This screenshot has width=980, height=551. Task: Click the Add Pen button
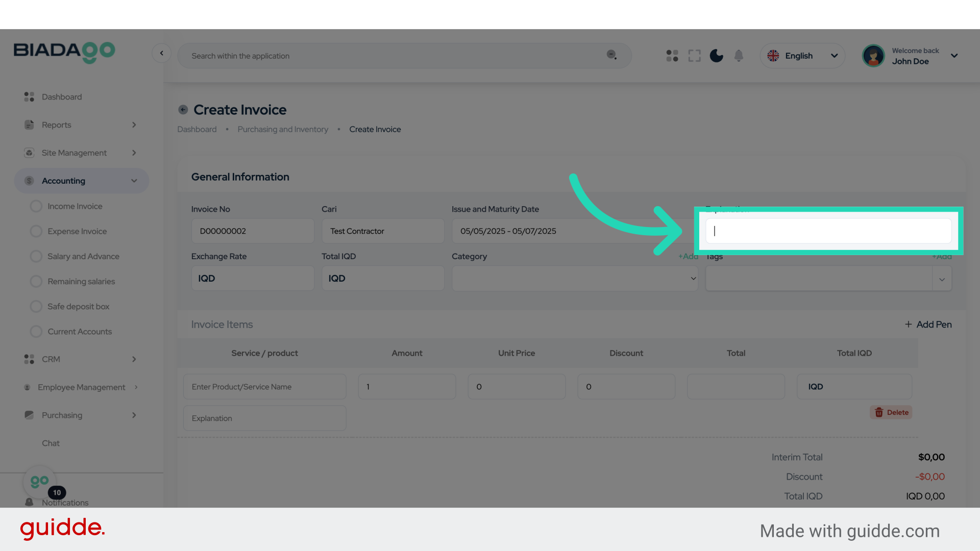[x=928, y=324]
